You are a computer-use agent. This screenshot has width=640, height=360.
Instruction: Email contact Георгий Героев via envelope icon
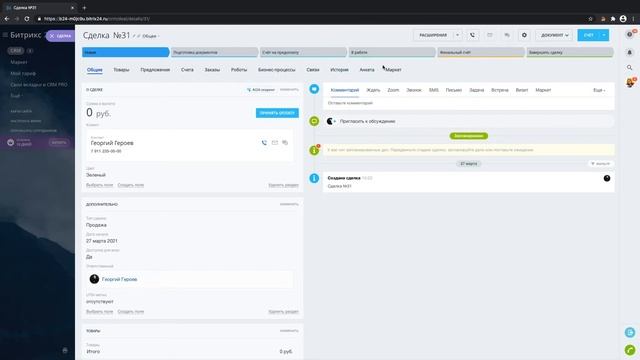click(275, 142)
